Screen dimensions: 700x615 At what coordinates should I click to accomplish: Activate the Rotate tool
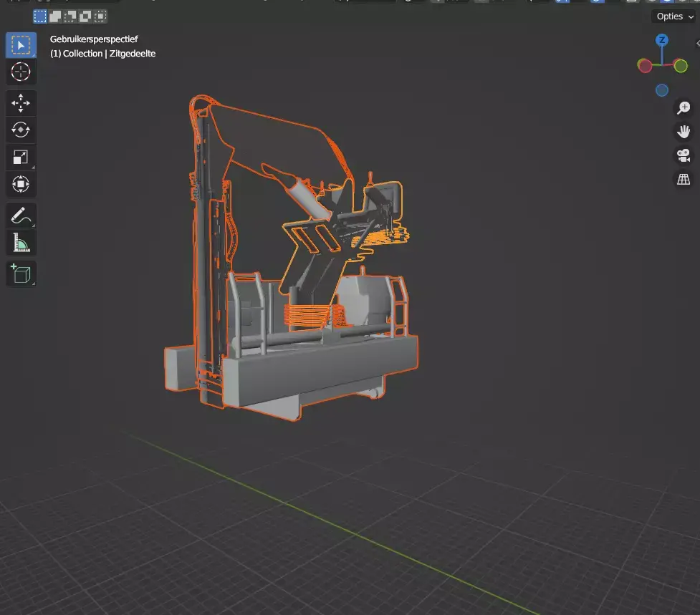tap(21, 130)
